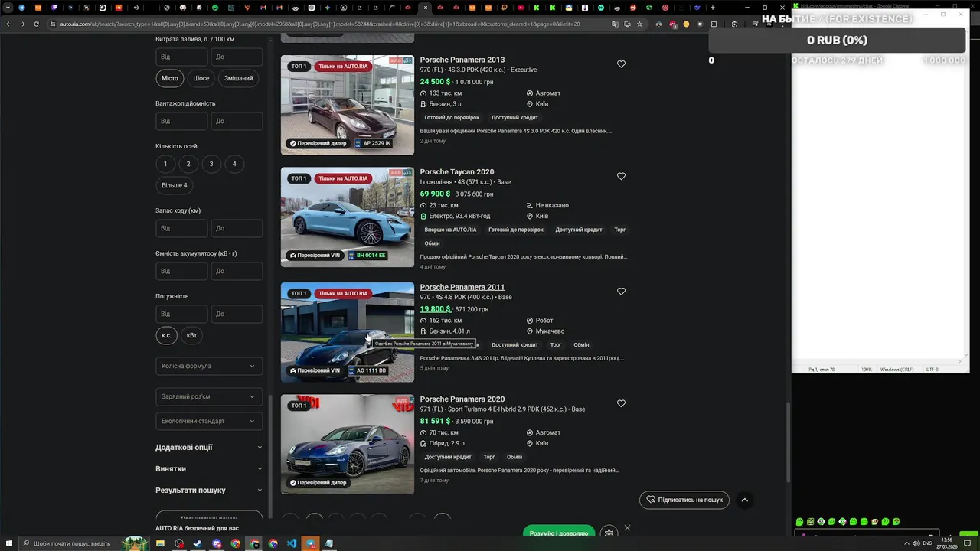
Task: Click Готовий до перевірок tag on Panamera 2013
Action: 452,118
